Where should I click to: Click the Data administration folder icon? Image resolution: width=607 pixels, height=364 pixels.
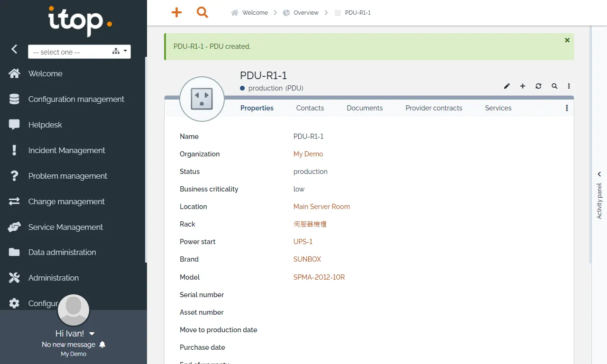14,252
